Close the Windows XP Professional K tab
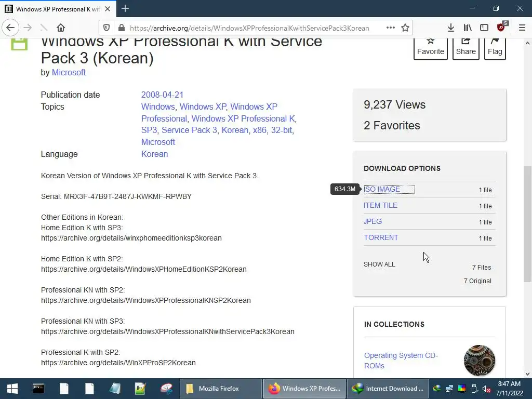This screenshot has width=532, height=399. [108, 9]
